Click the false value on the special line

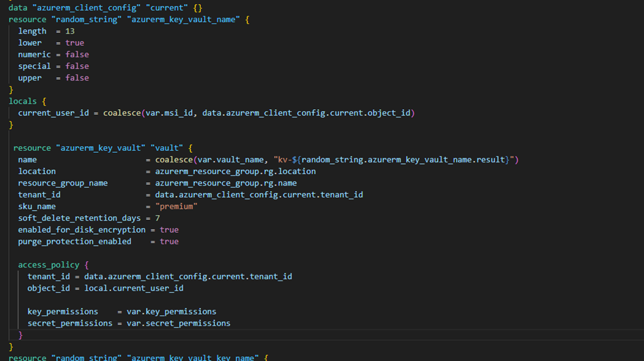pos(77,66)
